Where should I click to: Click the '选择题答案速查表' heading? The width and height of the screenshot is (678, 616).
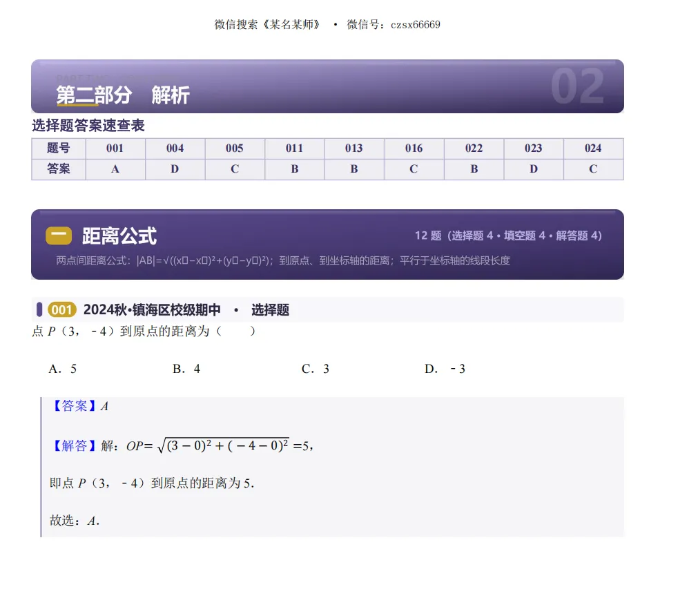pyautogui.click(x=88, y=126)
